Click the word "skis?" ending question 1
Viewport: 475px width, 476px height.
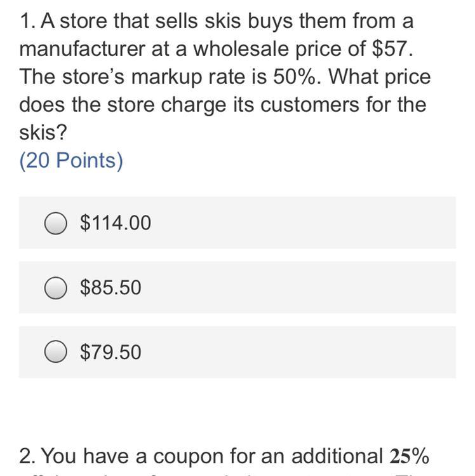click(x=43, y=132)
